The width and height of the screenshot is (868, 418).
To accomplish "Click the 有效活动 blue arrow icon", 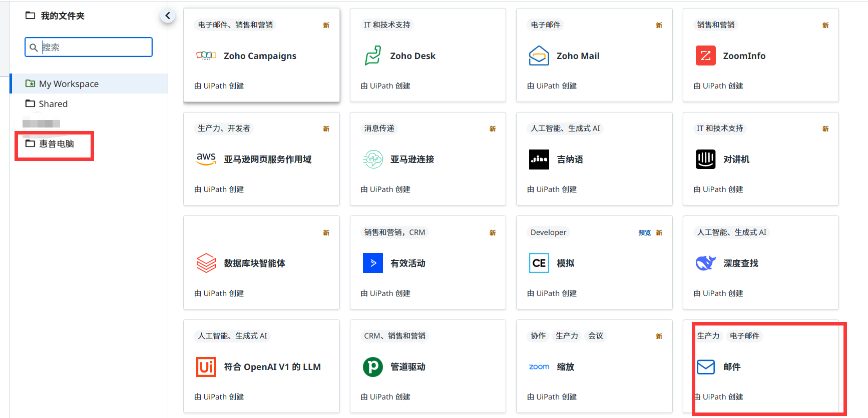I will (373, 263).
